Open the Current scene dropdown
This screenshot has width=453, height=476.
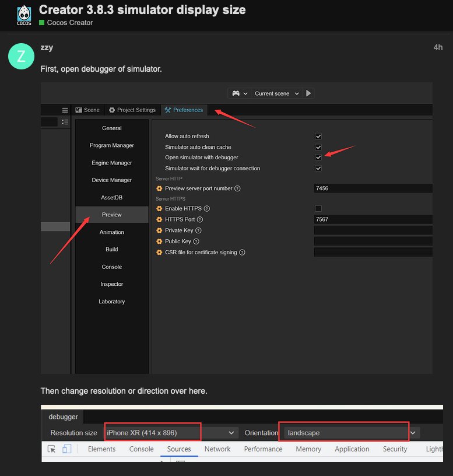(277, 93)
